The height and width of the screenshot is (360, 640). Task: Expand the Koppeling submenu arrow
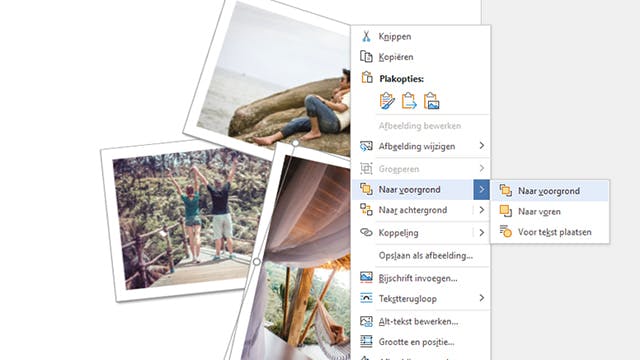point(482,233)
